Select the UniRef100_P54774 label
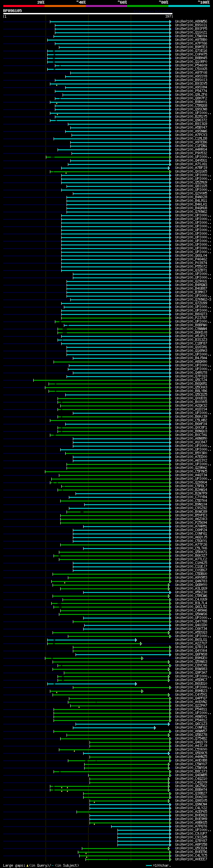This screenshot has width=213, height=868. (191, 91)
